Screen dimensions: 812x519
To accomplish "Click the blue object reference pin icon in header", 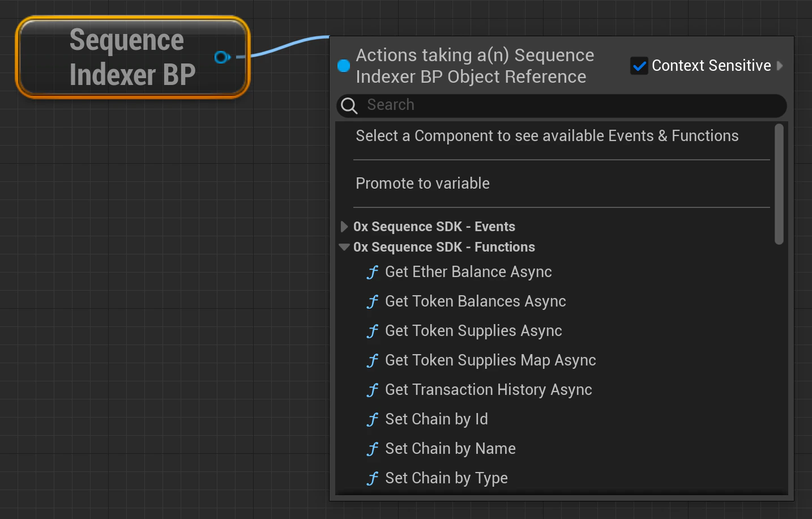I will 344,66.
